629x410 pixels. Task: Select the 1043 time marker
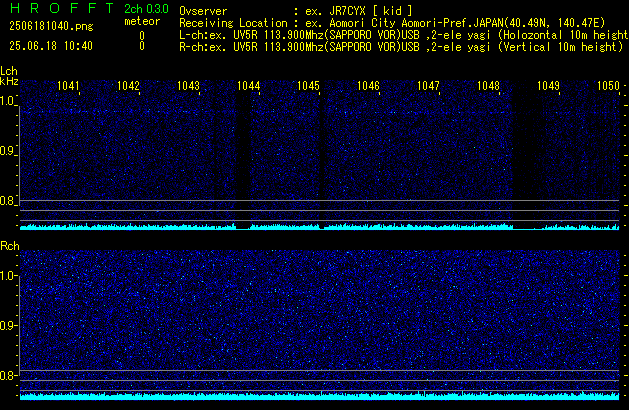(x=188, y=86)
